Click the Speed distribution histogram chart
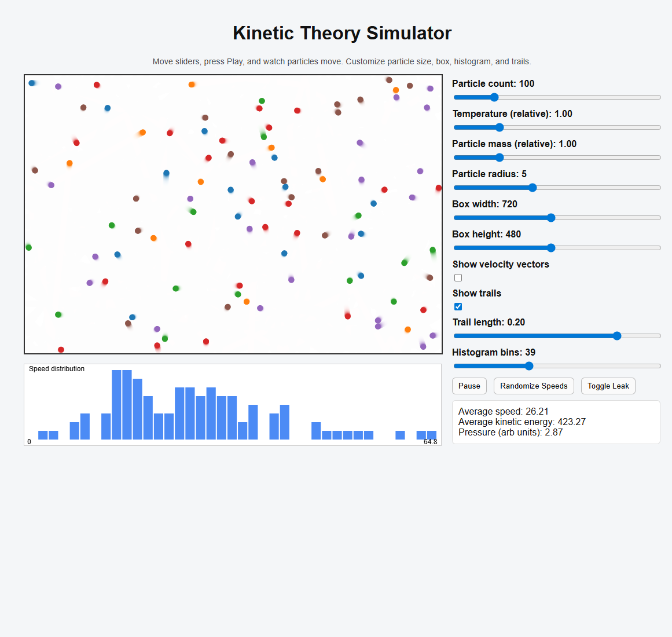This screenshot has height=637, width=672. coord(233,405)
